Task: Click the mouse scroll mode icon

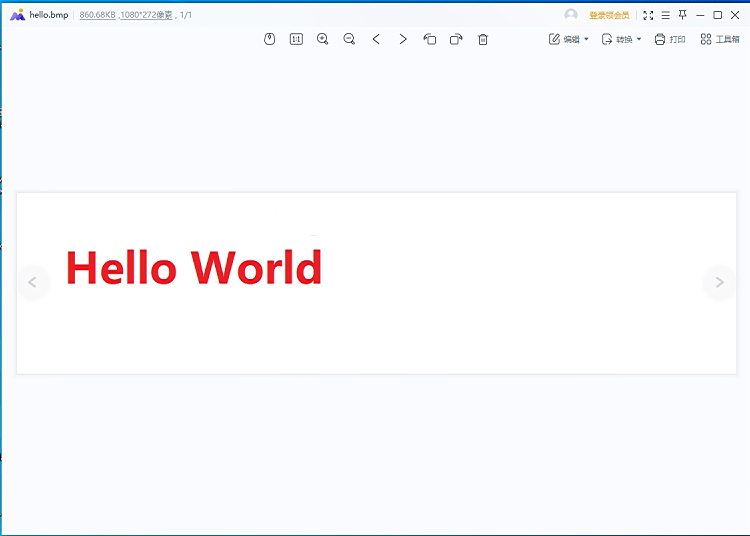Action: tap(269, 39)
